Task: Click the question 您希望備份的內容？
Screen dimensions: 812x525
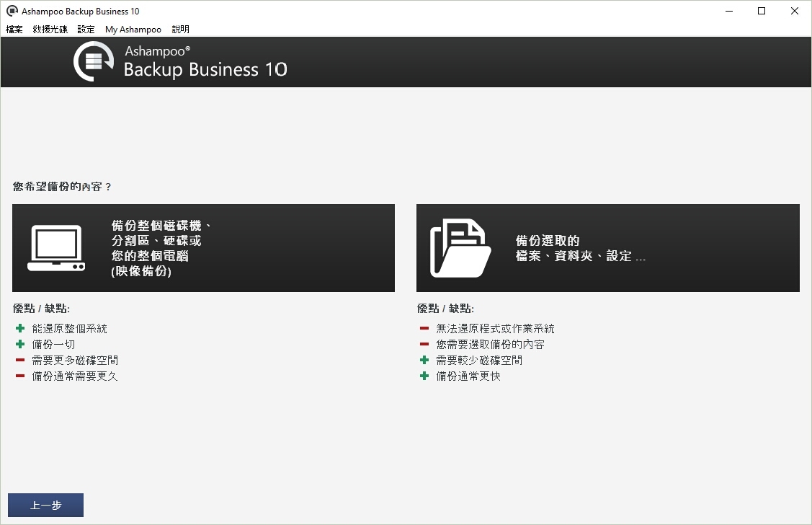Action: point(62,187)
